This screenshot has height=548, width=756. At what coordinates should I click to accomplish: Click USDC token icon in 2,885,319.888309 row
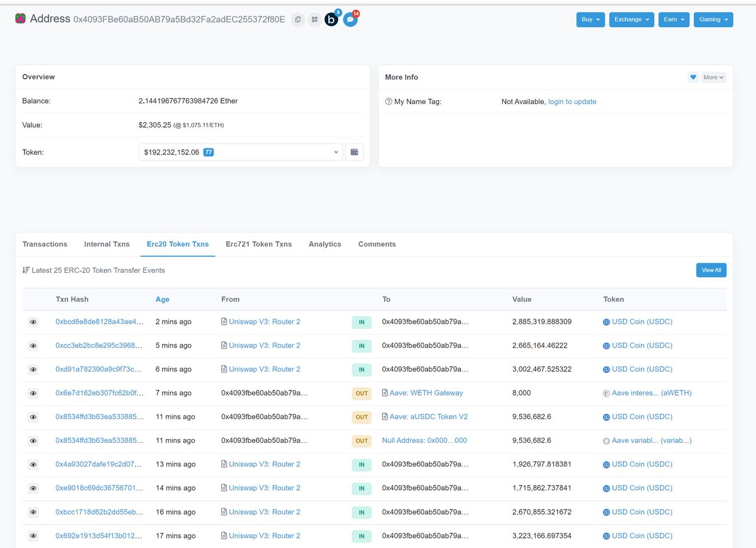tap(607, 322)
